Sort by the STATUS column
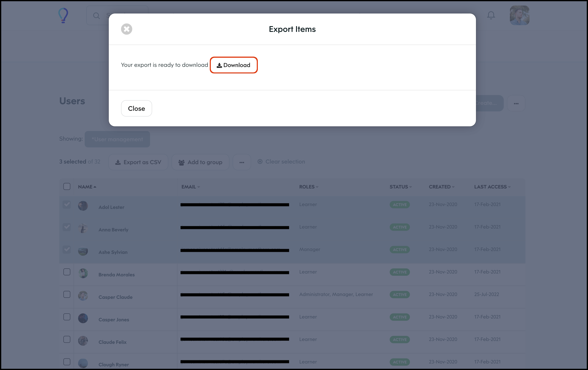Image resolution: width=588 pixels, height=370 pixels. pos(401,187)
